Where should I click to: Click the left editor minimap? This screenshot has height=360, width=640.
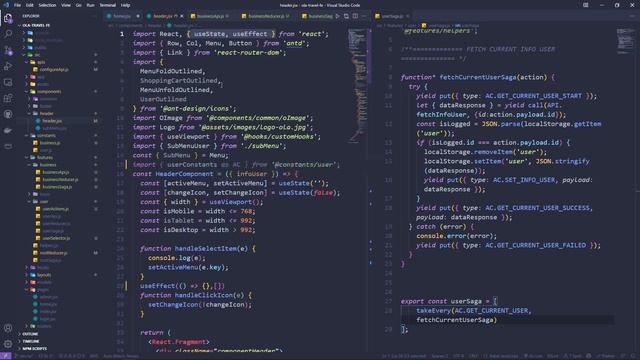(357, 86)
